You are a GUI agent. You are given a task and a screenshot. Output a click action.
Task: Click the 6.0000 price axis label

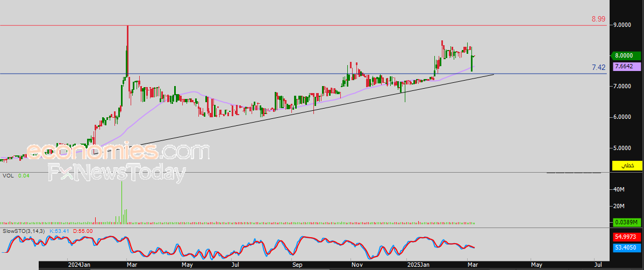click(622, 117)
